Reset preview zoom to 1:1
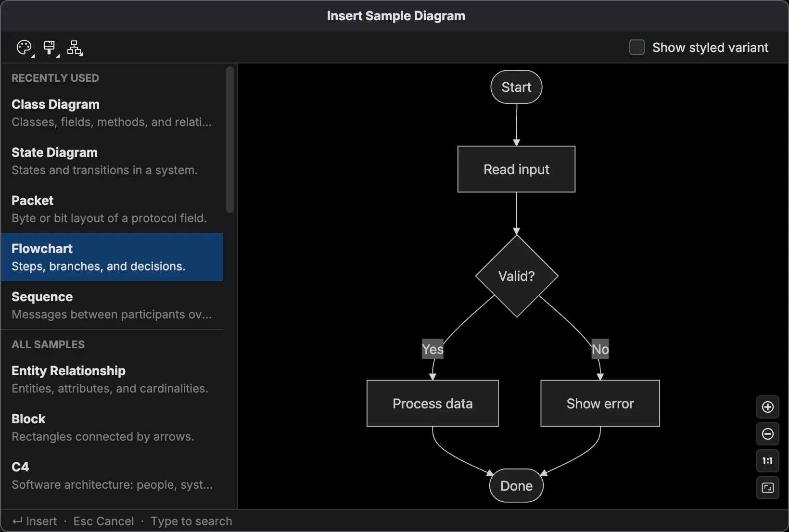 tap(767, 461)
